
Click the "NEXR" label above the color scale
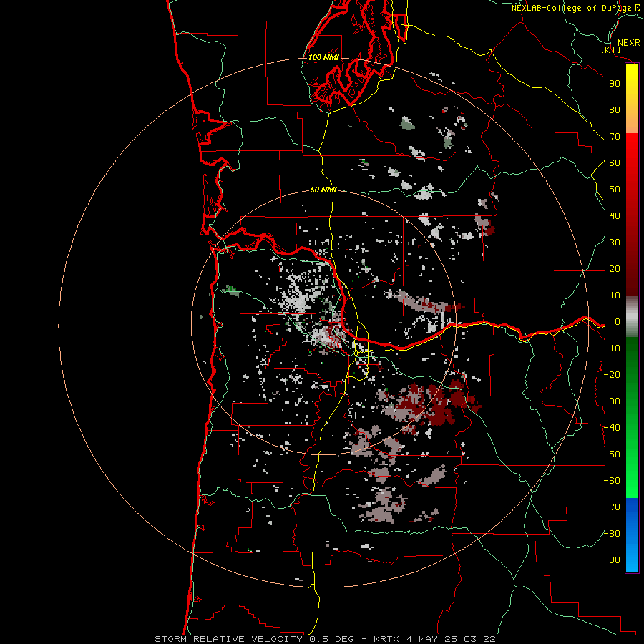click(x=628, y=43)
